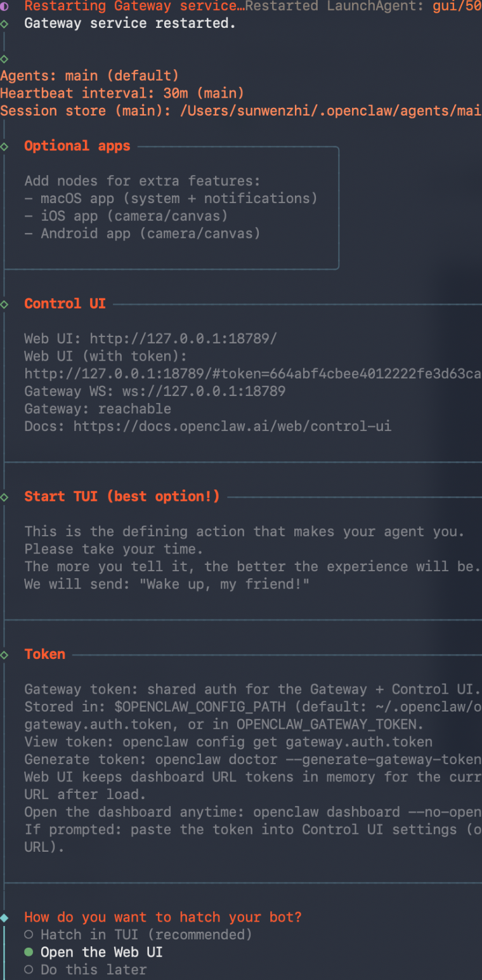482x980 pixels.
Task: Click the Session store path under Agents
Action: pos(330,111)
